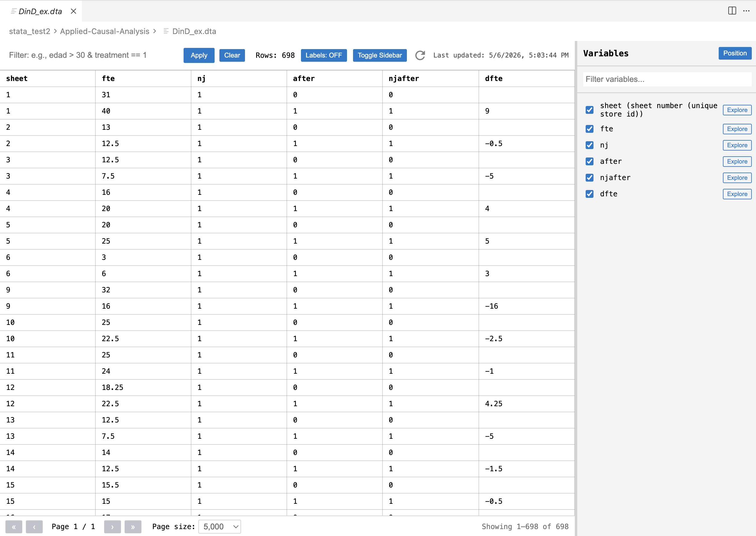Viewport: 756px width, 536px height.
Task: Select the dfte cell showing -1.5
Action: (526, 469)
